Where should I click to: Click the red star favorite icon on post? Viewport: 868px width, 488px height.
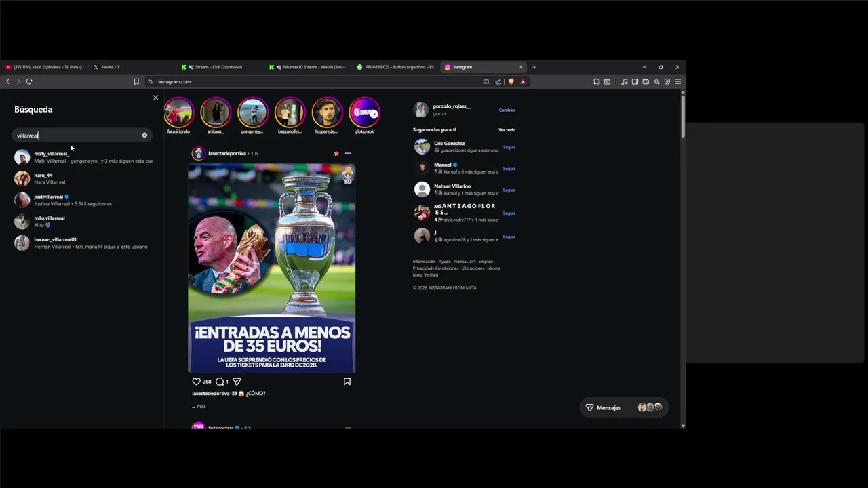coord(336,153)
